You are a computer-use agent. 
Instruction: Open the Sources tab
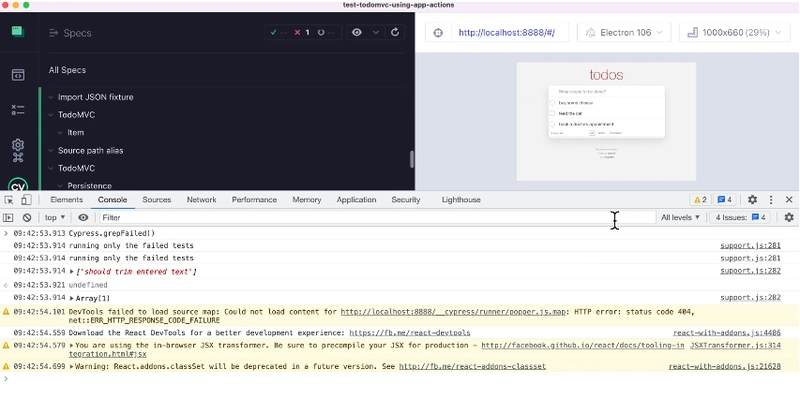pos(157,200)
